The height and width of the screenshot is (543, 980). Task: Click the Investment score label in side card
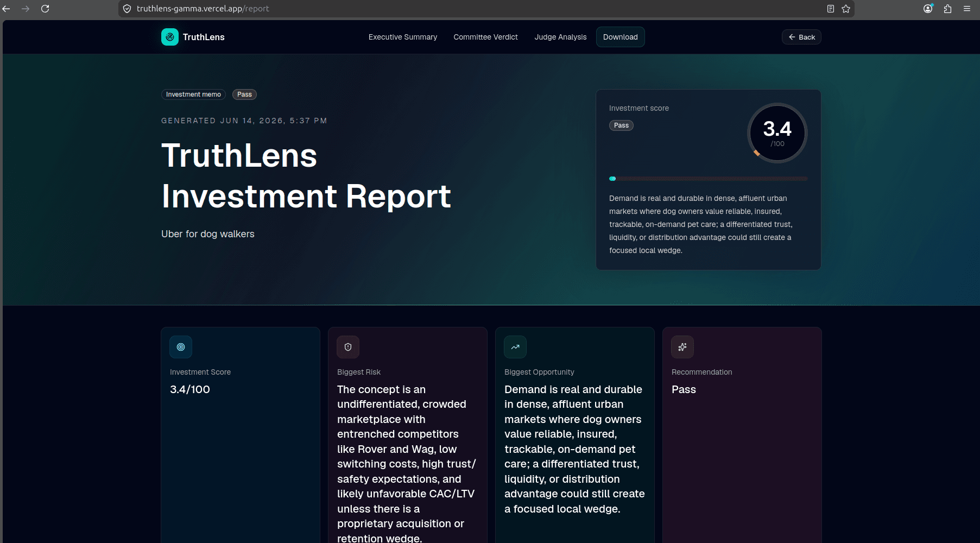(x=639, y=108)
